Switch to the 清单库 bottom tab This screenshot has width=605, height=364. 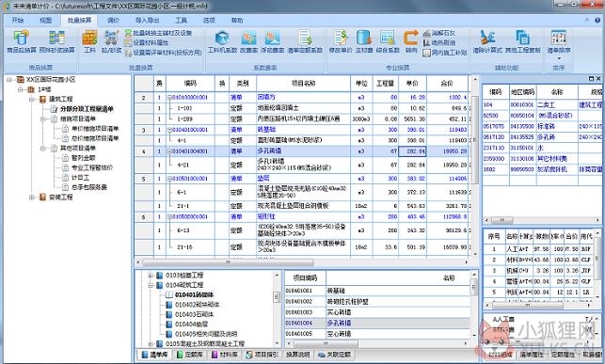click(x=154, y=355)
